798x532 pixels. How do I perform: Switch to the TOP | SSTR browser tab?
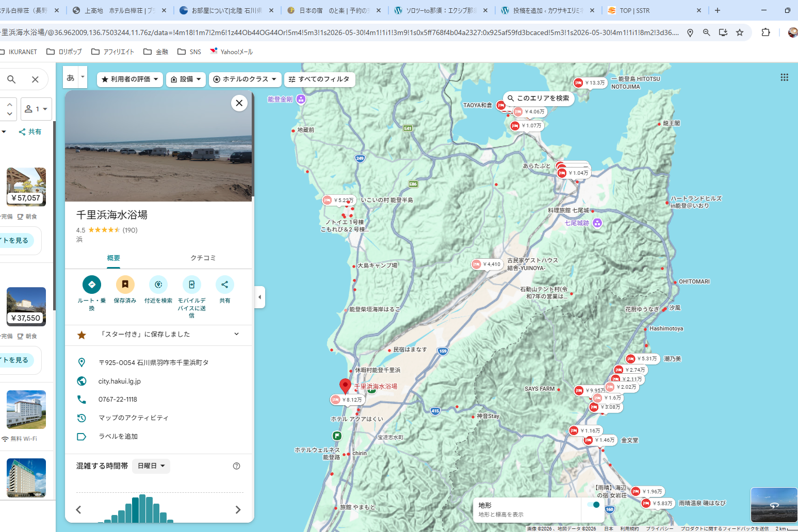point(654,10)
